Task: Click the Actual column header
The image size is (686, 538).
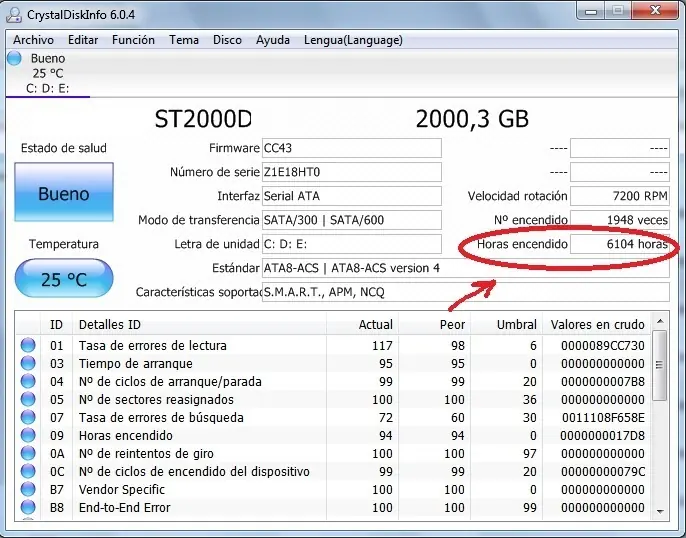Action: pos(362,324)
